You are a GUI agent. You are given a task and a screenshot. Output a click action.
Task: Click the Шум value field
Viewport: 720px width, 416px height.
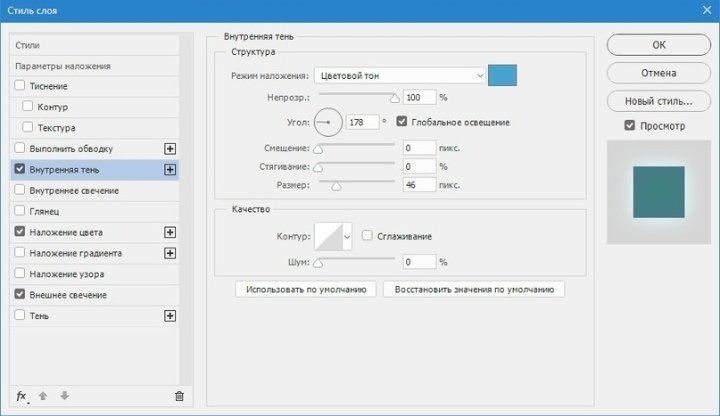click(419, 262)
